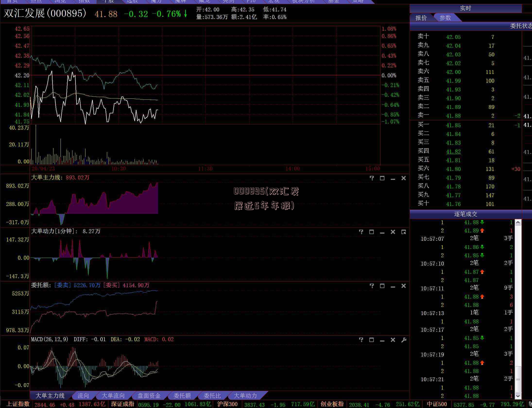Pop out the 大单动力 panel window
Image resolution: width=532 pixels, height=408 pixels.
403,232
